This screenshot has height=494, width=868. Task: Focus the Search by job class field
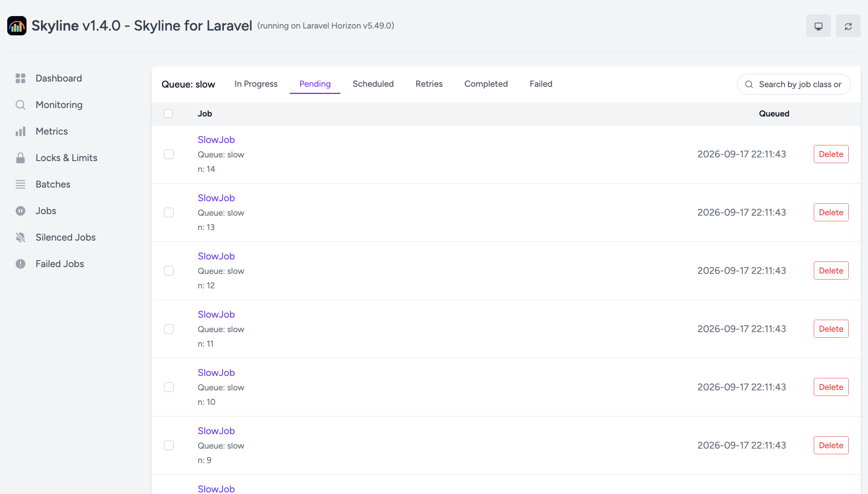coord(794,84)
